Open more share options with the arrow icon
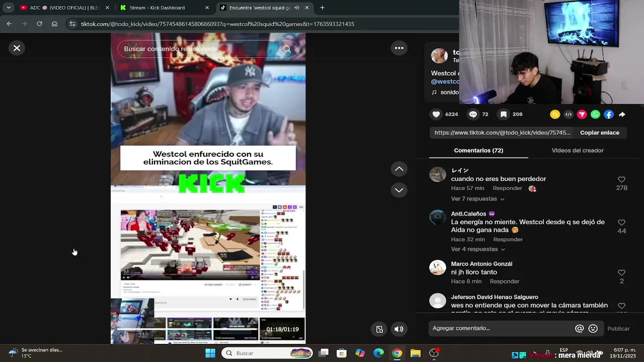644x362 pixels. click(622, 115)
